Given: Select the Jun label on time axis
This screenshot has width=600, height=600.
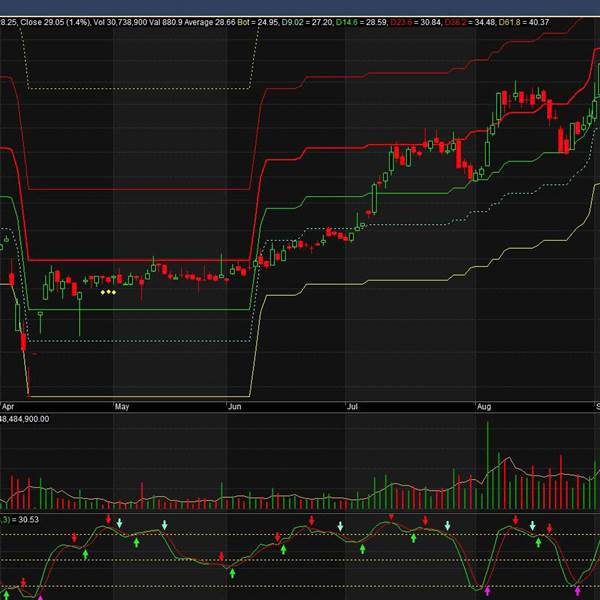Looking at the screenshot, I should point(235,406).
